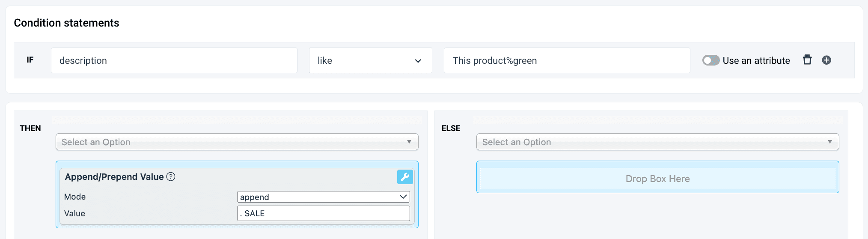Focus the 'This product%green' value field
This screenshot has width=868, height=239.
click(x=567, y=60)
